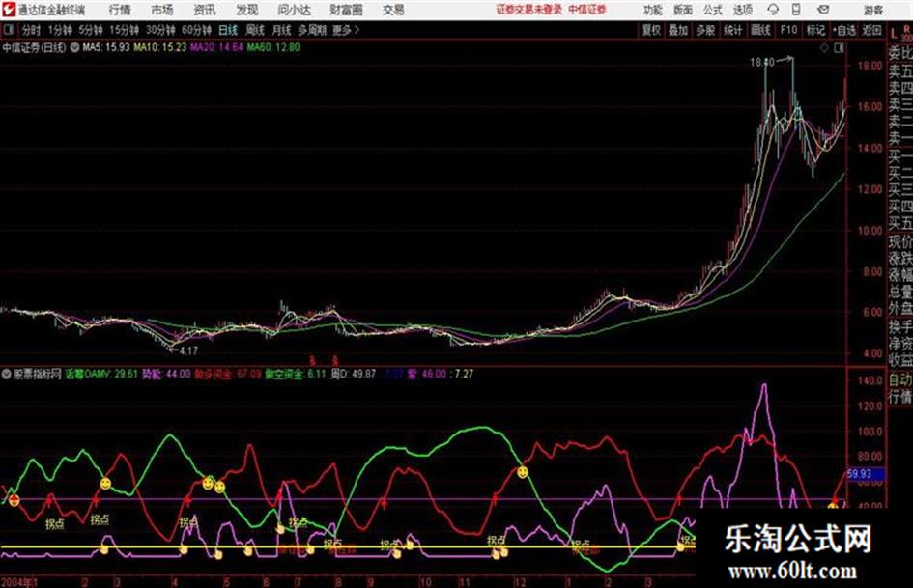Click the 统计 statistics toolbar button

[732, 30]
